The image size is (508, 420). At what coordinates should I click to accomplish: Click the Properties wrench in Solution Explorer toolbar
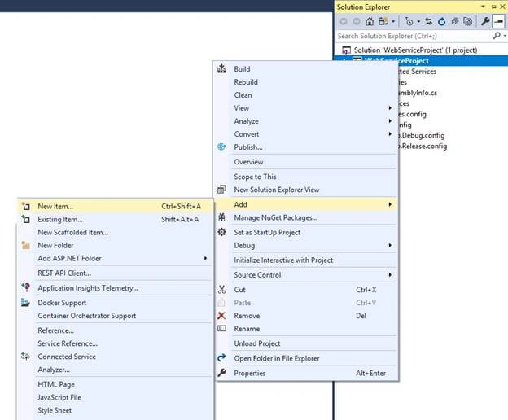[485, 21]
